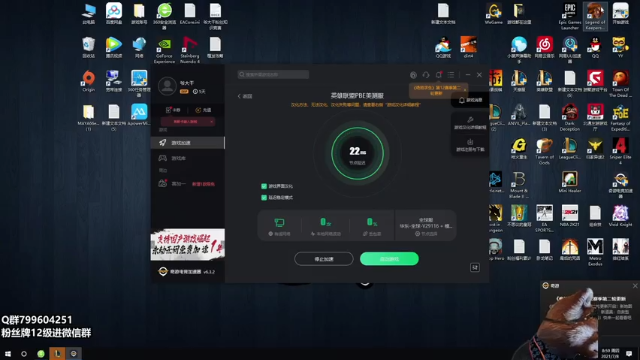Open the accelerator hamburger menu icon
This screenshot has width=640, height=360.
pyautogui.click(x=451, y=75)
